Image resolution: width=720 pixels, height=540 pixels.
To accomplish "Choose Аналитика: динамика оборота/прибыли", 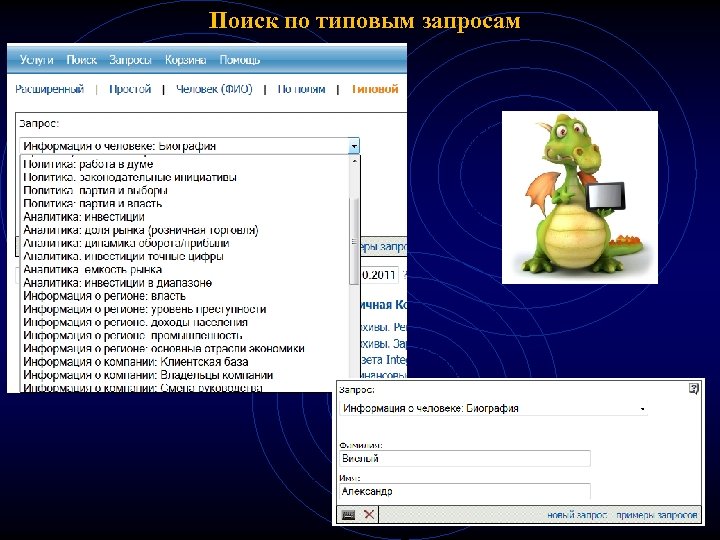I will click(x=126, y=243).
